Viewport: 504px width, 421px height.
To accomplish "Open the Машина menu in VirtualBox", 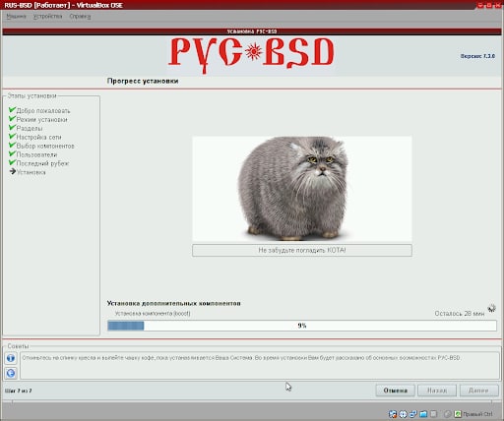I will [16, 17].
